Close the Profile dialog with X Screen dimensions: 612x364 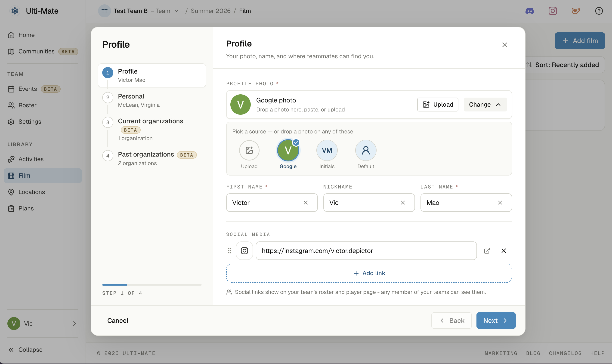(x=504, y=45)
